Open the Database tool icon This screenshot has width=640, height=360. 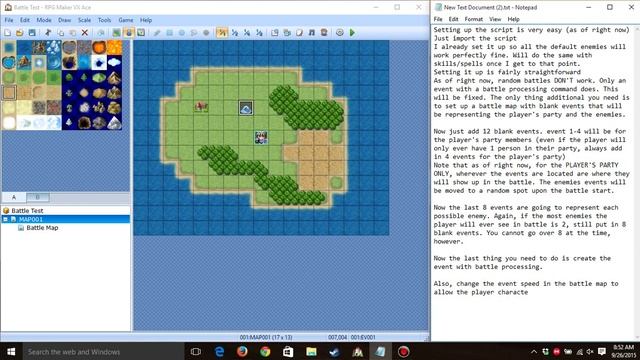point(275,33)
